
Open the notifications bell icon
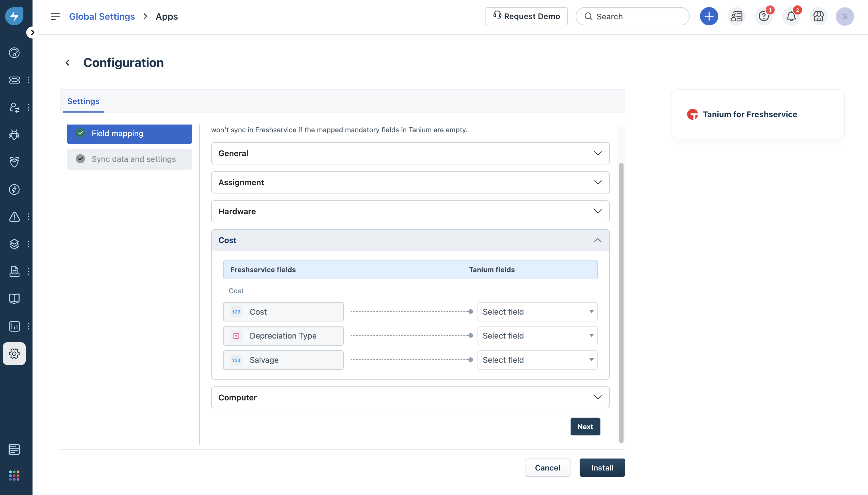(791, 16)
